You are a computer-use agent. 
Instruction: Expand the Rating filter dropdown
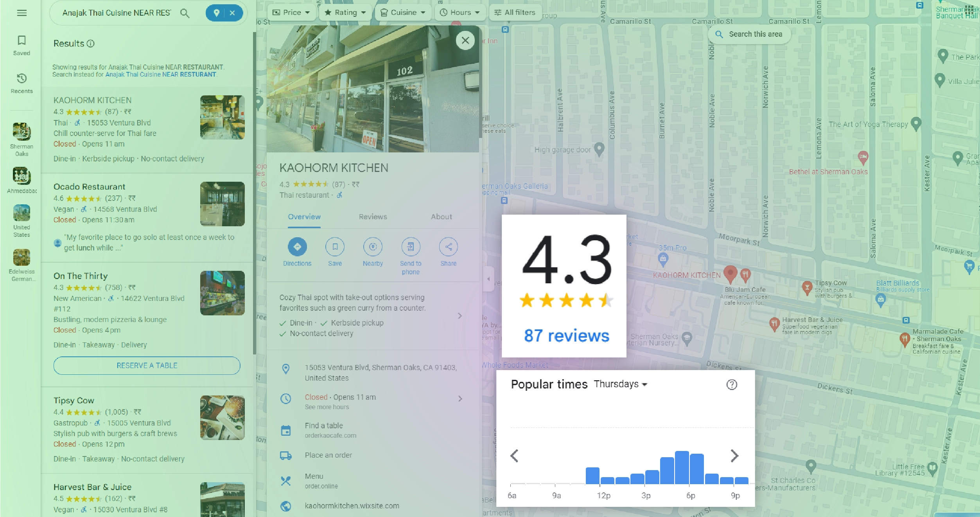pyautogui.click(x=344, y=13)
